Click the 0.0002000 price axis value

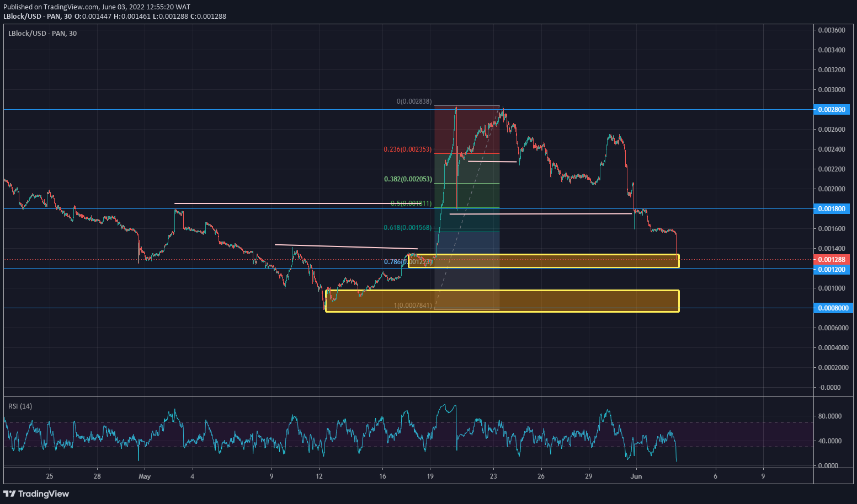click(x=833, y=368)
